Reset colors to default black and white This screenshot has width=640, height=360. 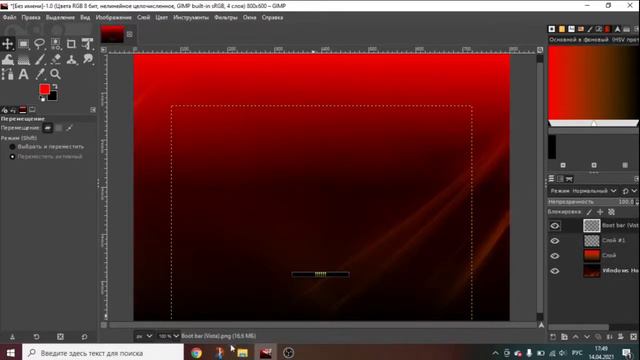tap(42, 99)
